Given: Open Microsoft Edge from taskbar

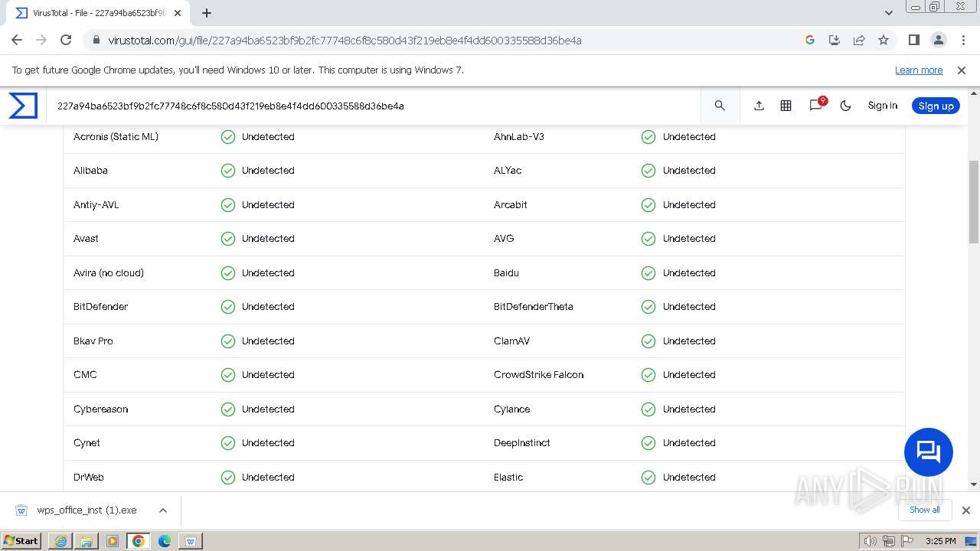Looking at the screenshot, I should (x=165, y=540).
